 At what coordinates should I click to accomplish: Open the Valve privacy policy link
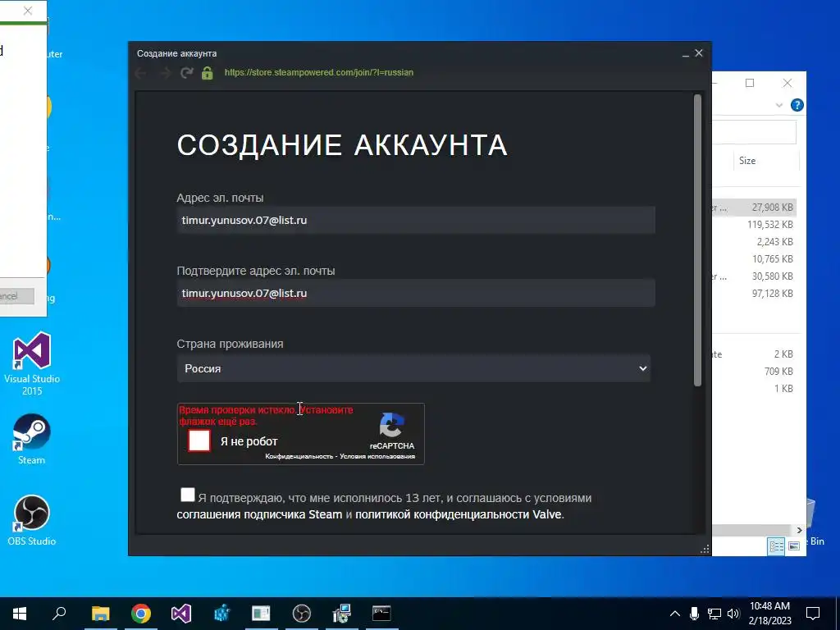(x=458, y=515)
